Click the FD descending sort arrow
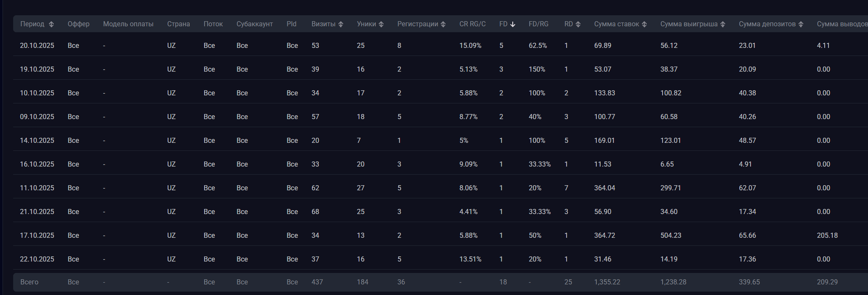This screenshot has width=868, height=295. click(513, 24)
